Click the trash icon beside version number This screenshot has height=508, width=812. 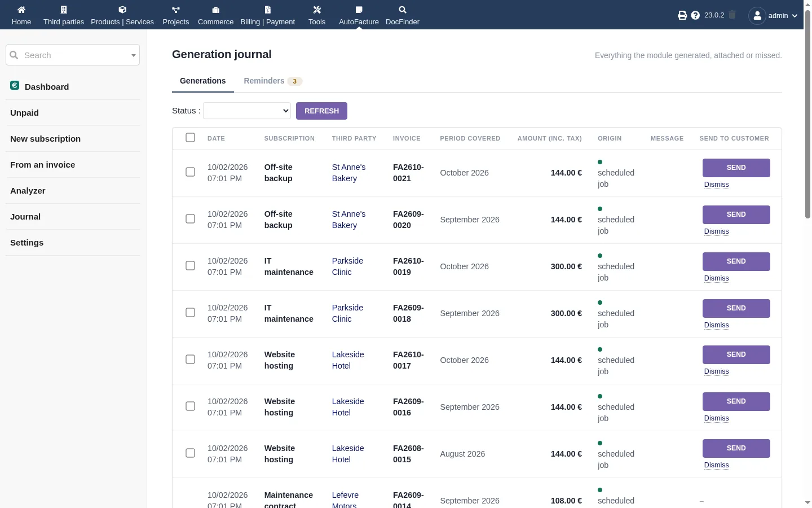pos(732,15)
